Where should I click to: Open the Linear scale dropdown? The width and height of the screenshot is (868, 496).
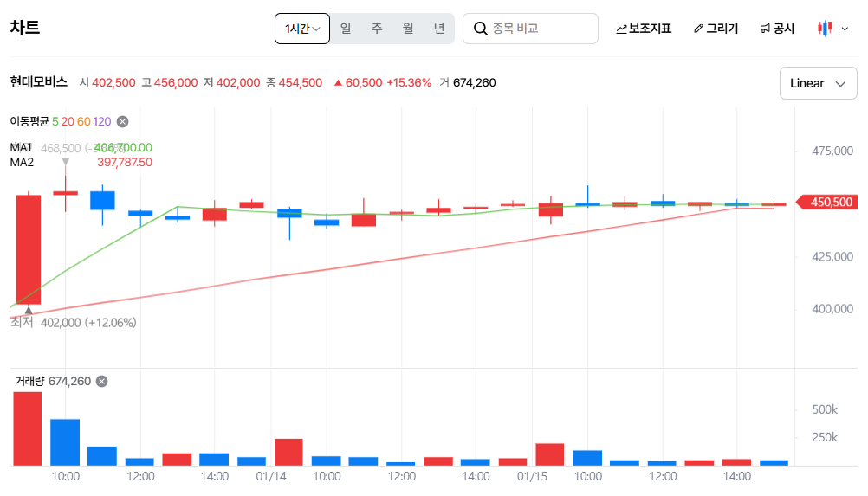point(818,83)
